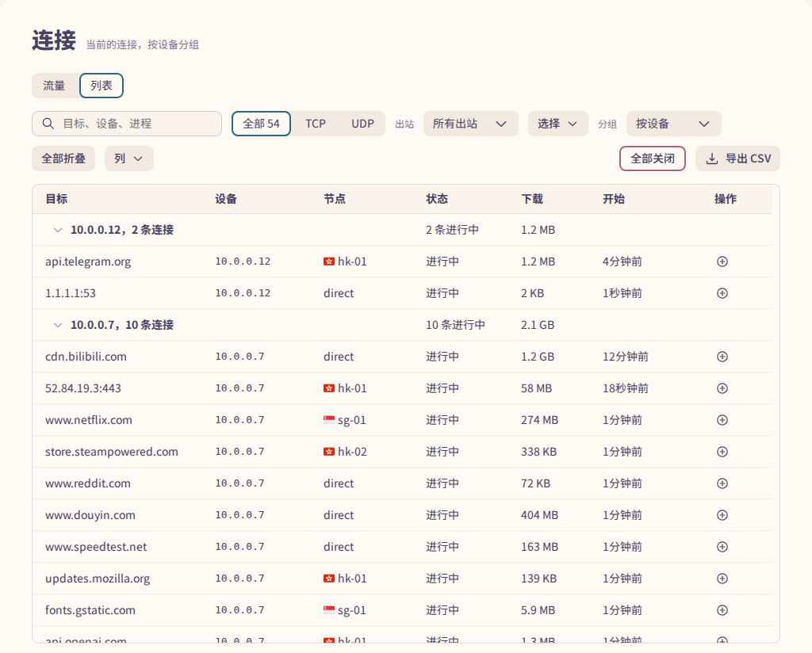
Task: Click Hong Kong flag in 52.84.19.3:443 row
Action: 329,388
